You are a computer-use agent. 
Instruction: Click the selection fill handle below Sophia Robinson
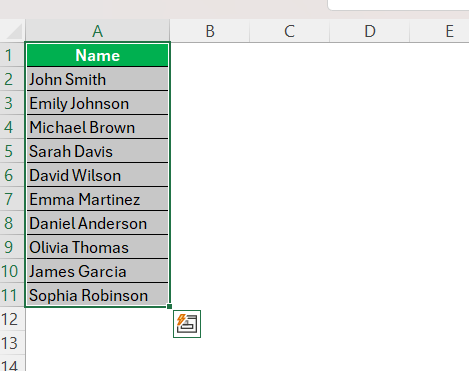click(x=170, y=306)
